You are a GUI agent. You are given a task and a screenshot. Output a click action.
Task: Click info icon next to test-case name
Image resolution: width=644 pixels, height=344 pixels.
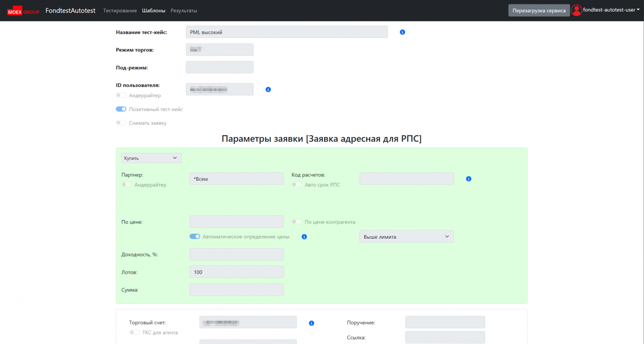402,32
